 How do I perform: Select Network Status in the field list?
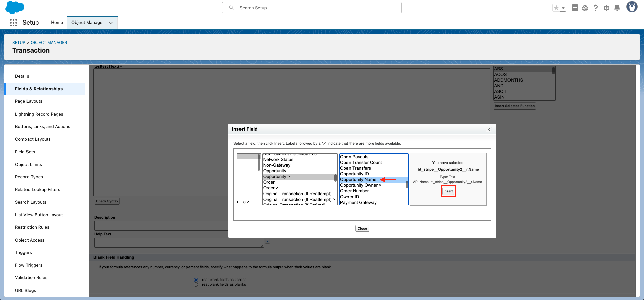[299, 160]
